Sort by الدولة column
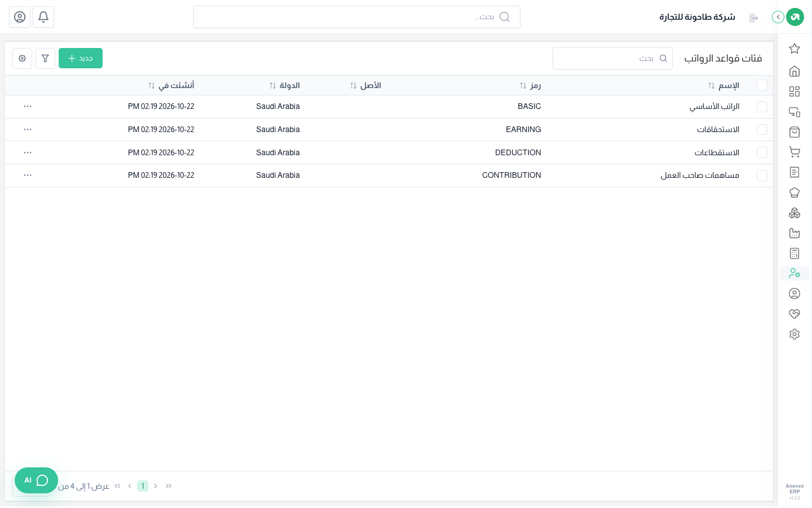 click(x=285, y=85)
